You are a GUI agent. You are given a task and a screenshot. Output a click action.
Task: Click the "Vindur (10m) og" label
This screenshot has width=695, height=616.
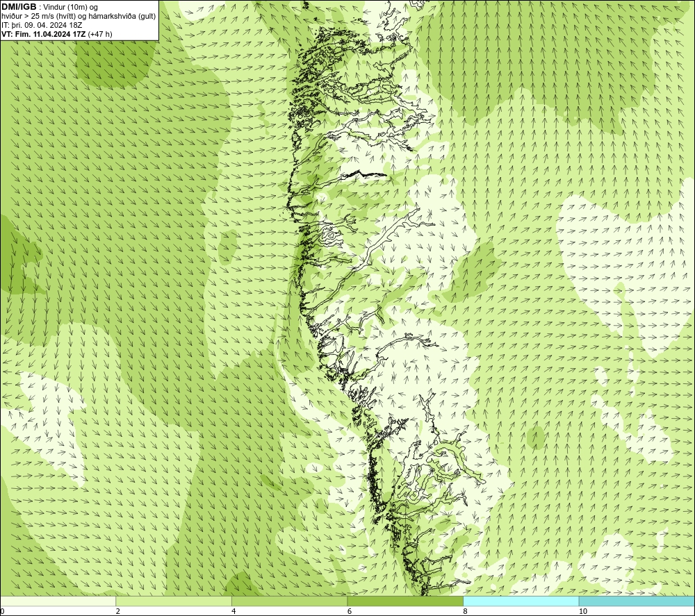70,8
